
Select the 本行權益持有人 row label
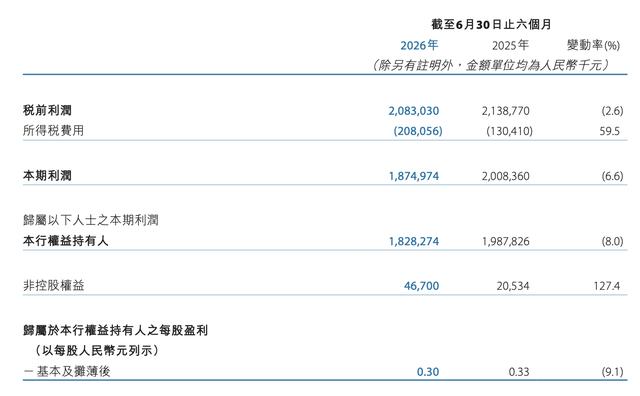tap(66, 241)
